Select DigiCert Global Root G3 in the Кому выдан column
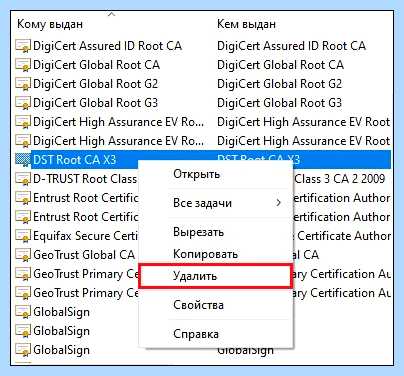 [95, 103]
